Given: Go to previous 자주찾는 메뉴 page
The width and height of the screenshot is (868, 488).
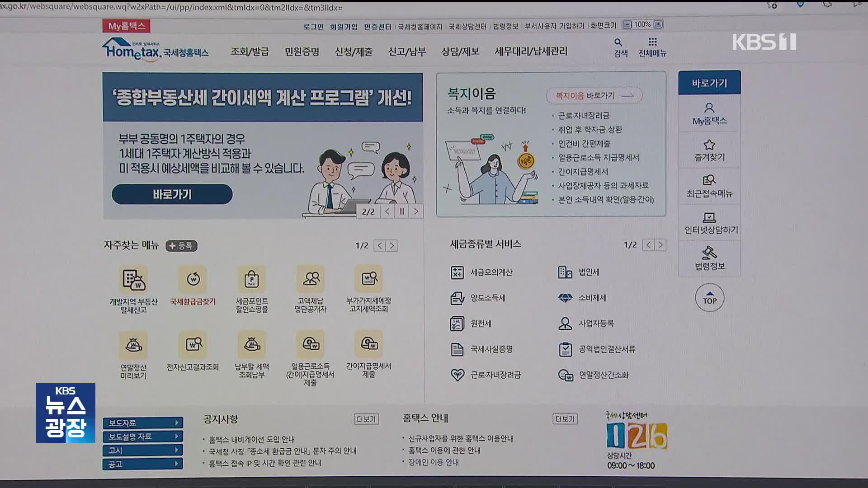Looking at the screenshot, I should [x=380, y=246].
